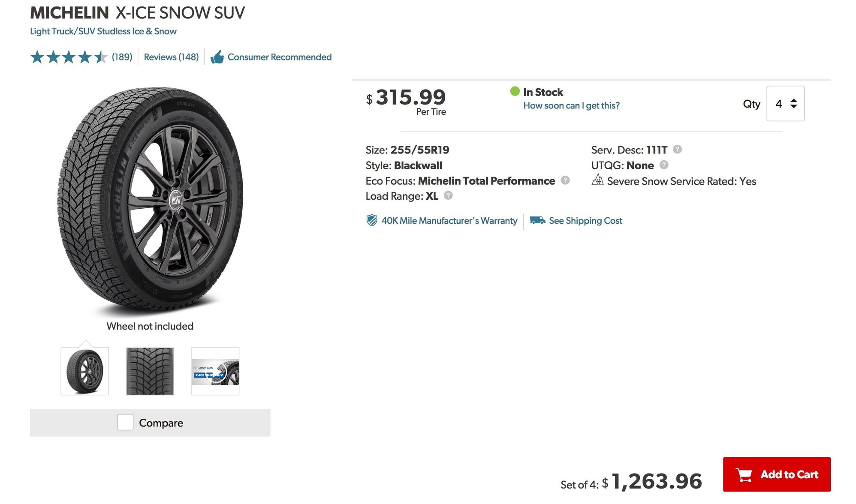Image resolution: width=856 pixels, height=504 pixels.
Task: Check the Compare checkbox
Action: click(x=125, y=422)
